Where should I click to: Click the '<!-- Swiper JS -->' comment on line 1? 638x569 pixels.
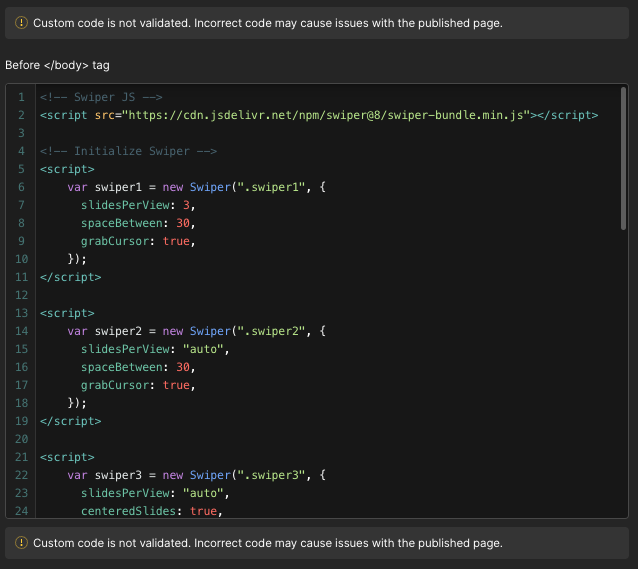click(x=101, y=97)
